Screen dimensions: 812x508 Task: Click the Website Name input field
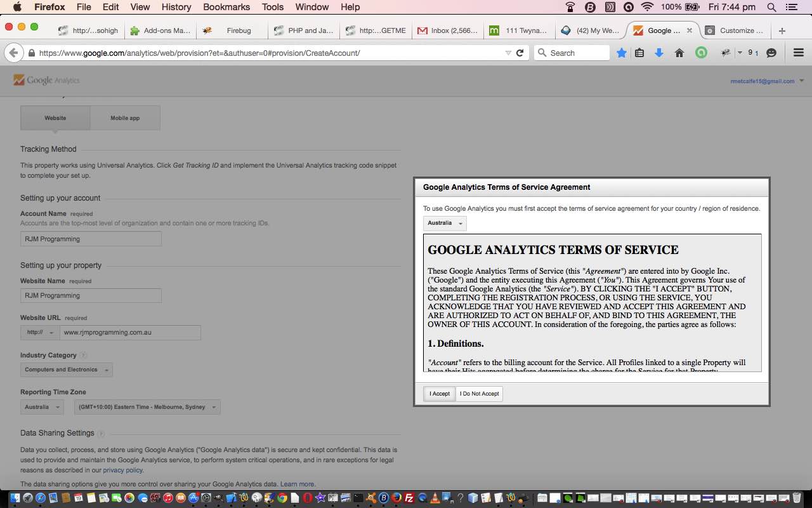91,296
